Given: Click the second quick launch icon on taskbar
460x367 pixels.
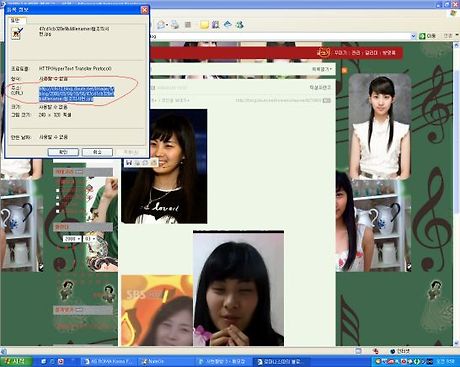Looking at the screenshot, I should [x=52, y=361].
